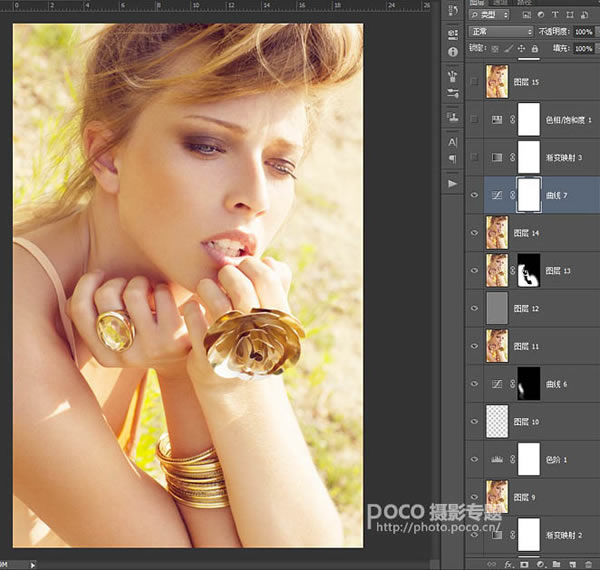
Task: Add a layer mask from bottom bar
Action: click(524, 564)
